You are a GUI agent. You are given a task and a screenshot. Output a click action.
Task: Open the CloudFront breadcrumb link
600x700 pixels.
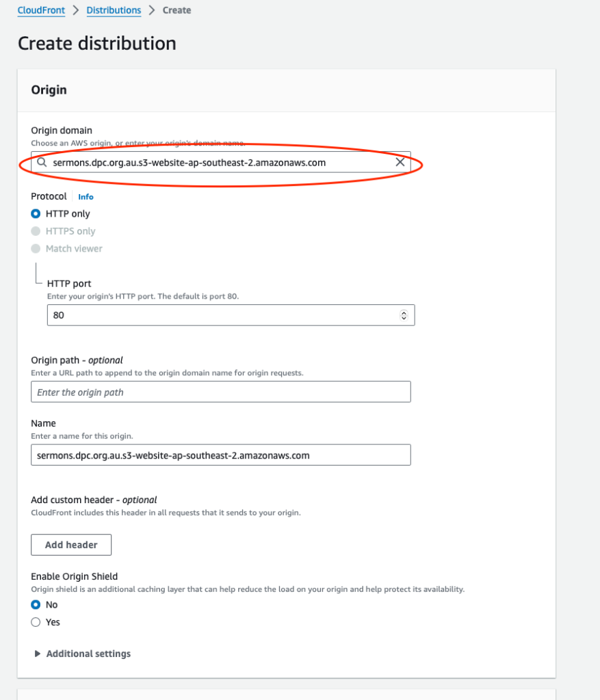point(41,10)
